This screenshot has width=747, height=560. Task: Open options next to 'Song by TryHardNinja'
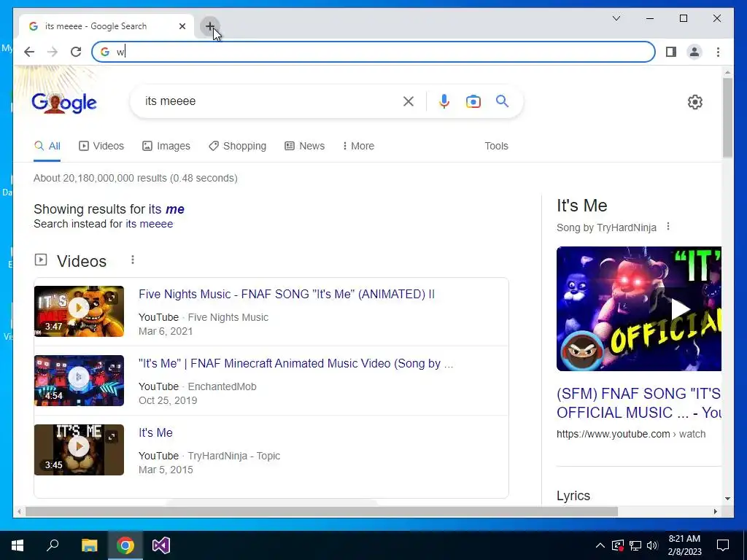668,227
